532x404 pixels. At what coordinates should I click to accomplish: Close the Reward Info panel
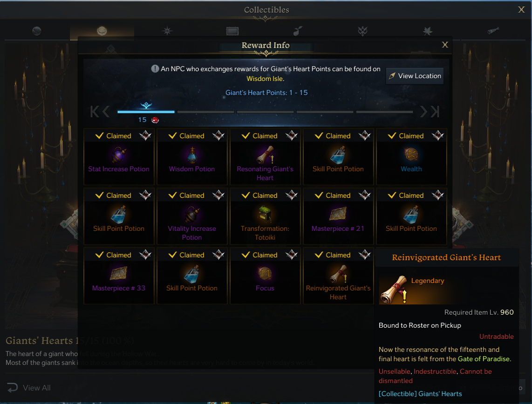(445, 45)
